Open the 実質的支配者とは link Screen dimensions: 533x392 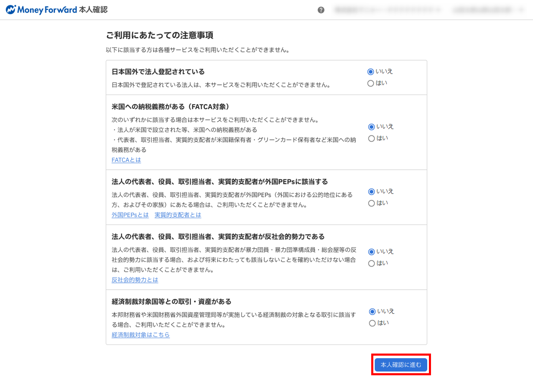click(x=178, y=215)
